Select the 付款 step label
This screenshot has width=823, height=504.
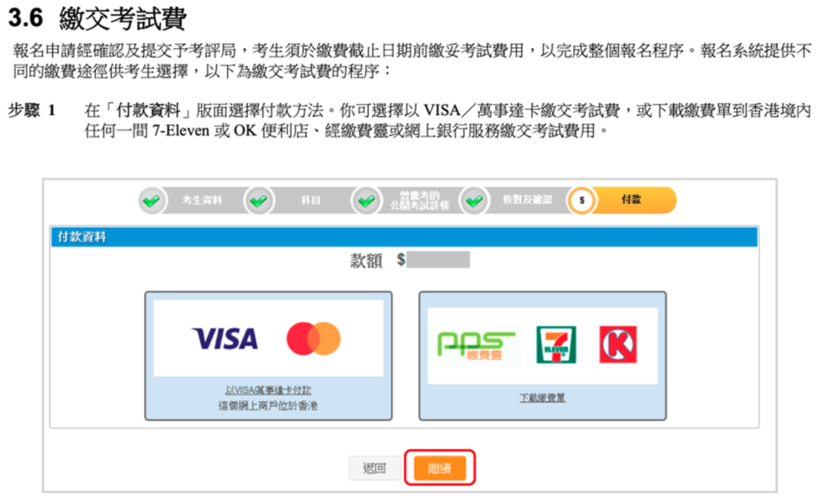(x=631, y=199)
